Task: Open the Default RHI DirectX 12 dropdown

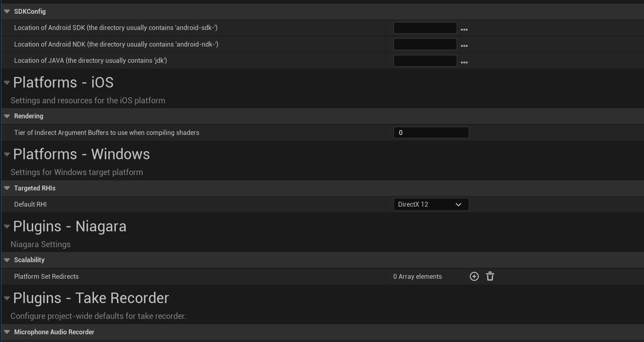Action: tap(431, 204)
